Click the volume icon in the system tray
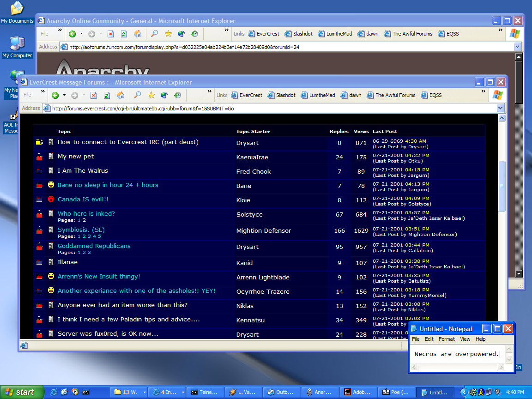 coord(497,392)
